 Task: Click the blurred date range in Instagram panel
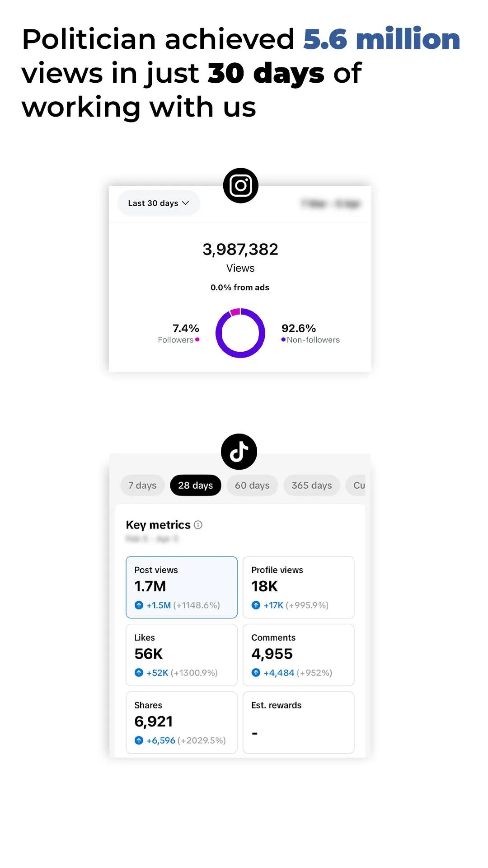331,204
